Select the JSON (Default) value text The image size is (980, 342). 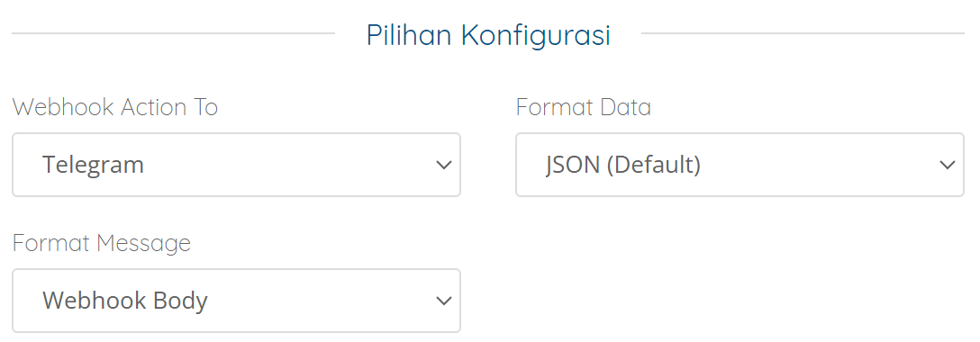pyautogui.click(x=623, y=166)
